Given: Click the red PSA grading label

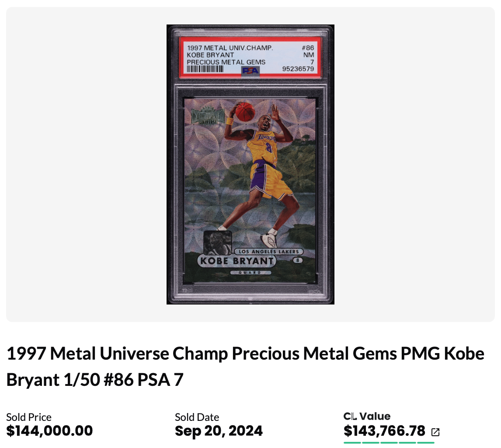Looking at the screenshot, I should (250, 58).
